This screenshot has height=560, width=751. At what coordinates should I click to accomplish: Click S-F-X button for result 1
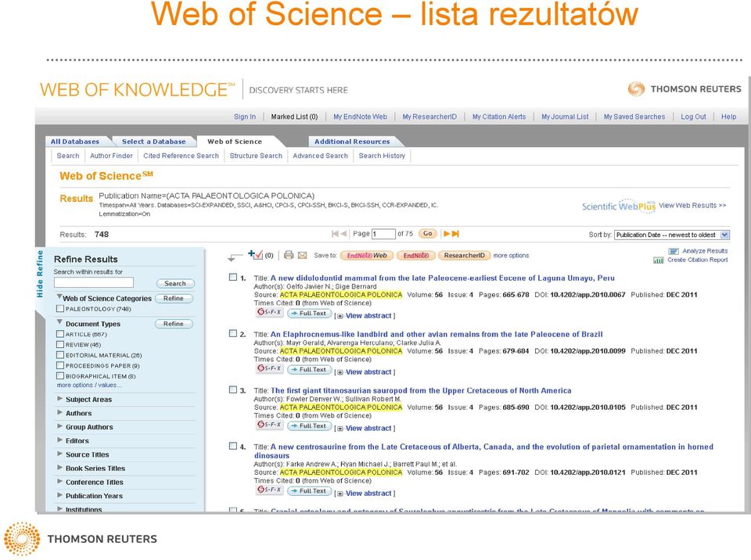tap(270, 312)
